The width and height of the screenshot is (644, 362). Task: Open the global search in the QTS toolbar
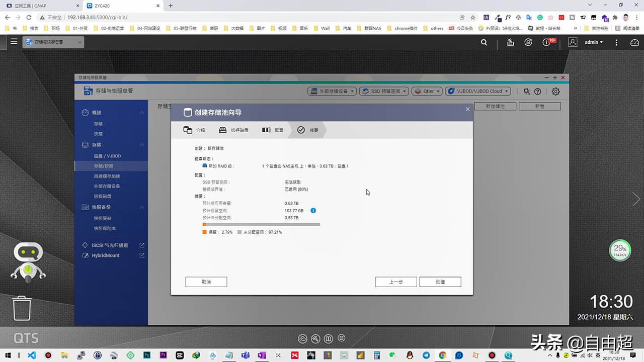tap(483, 42)
